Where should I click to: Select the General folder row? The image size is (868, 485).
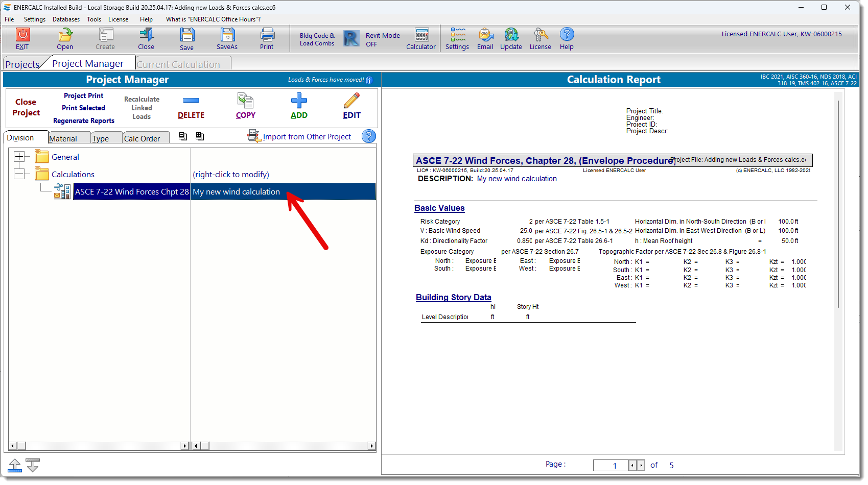(65, 157)
